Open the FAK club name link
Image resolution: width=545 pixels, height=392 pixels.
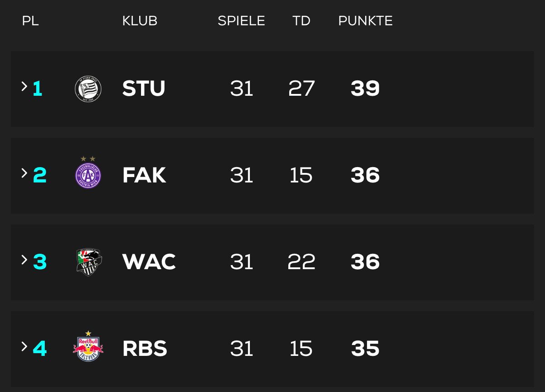pos(144,175)
